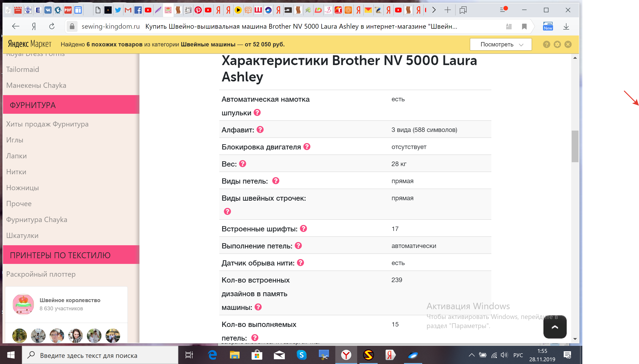
Task: Click the scrollbar up arrow
Action: [x=575, y=58]
